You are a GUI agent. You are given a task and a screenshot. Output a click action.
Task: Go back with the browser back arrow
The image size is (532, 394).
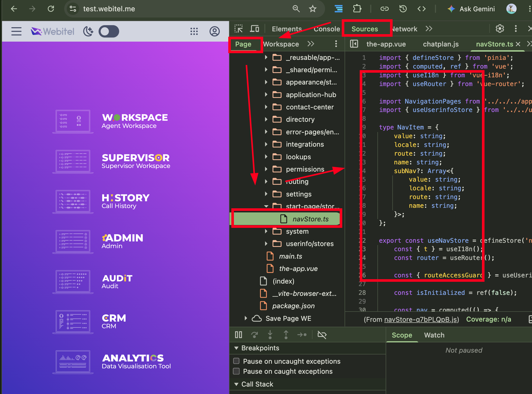[14, 9]
